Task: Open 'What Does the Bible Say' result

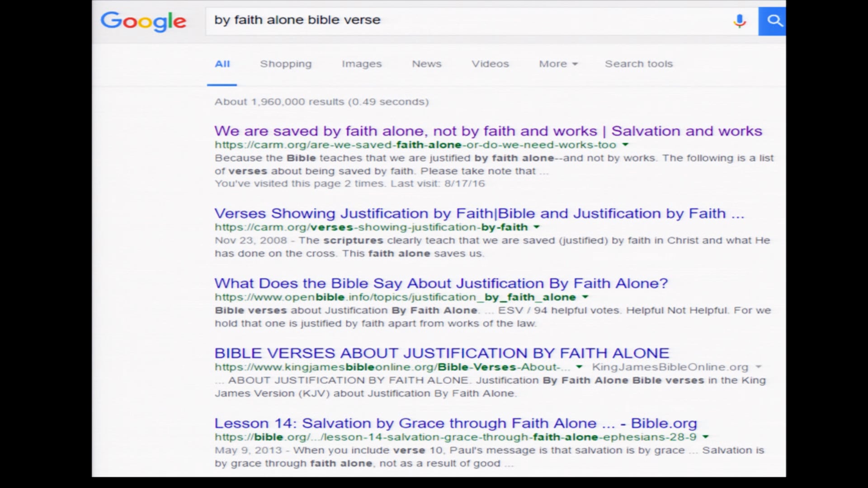Action: coord(441,283)
